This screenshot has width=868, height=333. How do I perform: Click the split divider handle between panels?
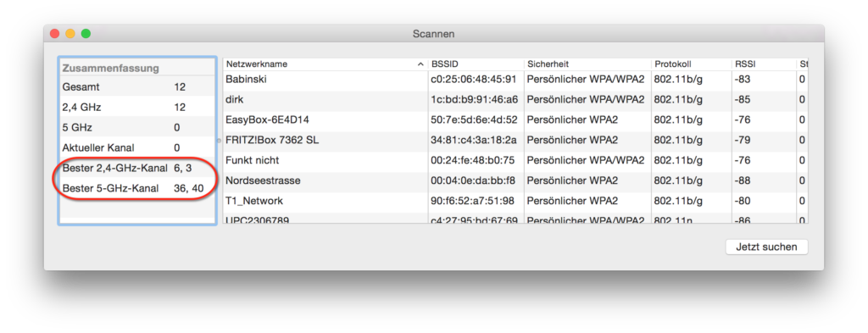tap(220, 141)
